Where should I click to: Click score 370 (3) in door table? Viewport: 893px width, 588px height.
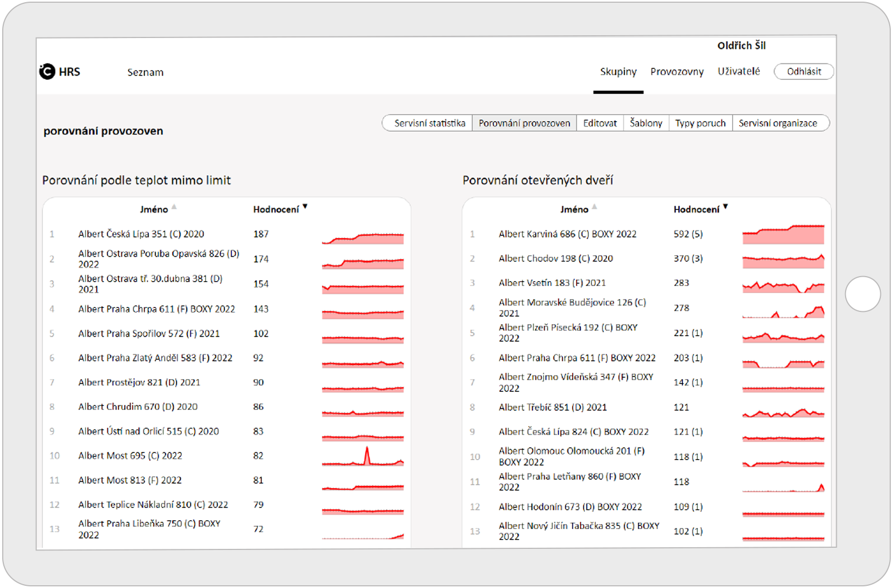point(688,258)
